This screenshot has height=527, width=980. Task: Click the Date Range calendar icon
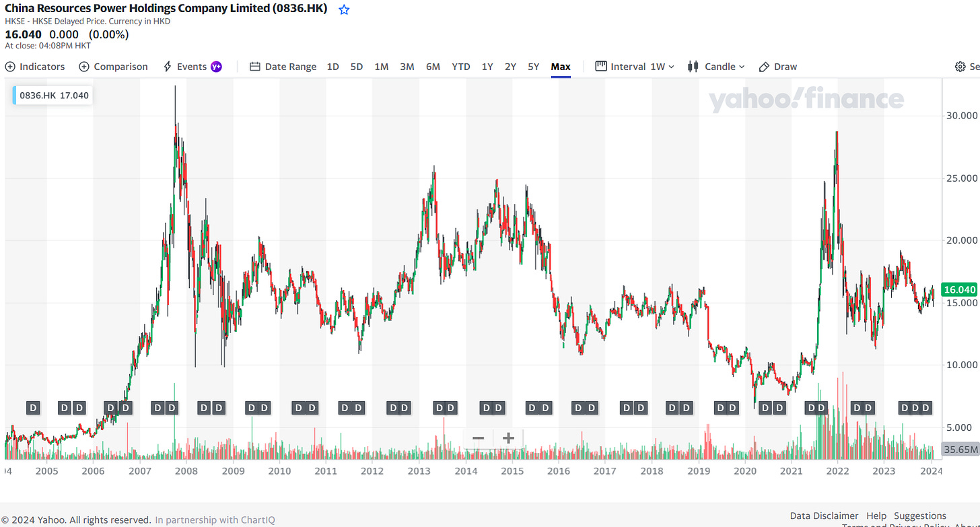tap(254, 67)
